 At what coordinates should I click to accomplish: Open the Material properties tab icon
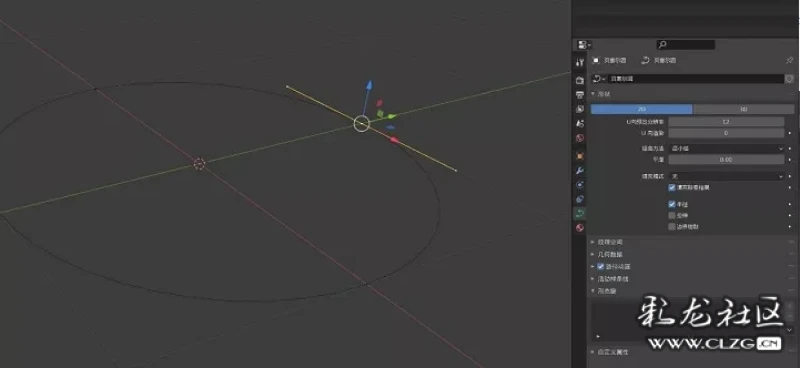pos(580,228)
